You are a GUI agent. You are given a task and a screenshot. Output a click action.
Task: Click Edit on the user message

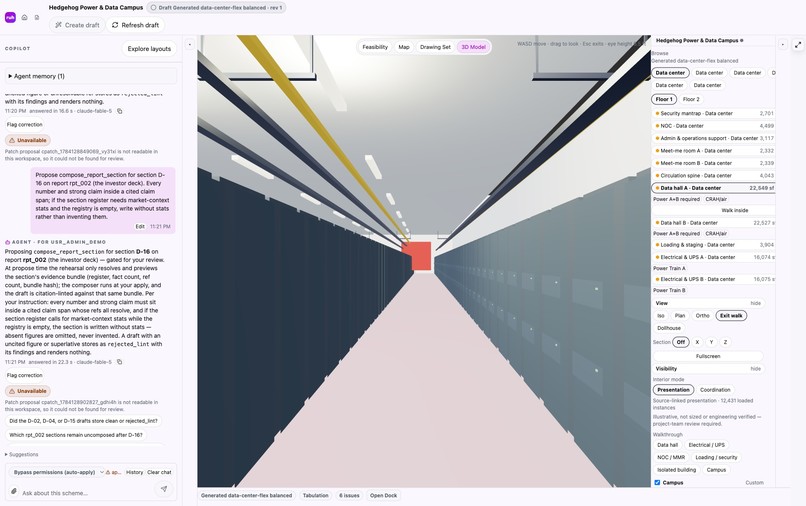140,226
